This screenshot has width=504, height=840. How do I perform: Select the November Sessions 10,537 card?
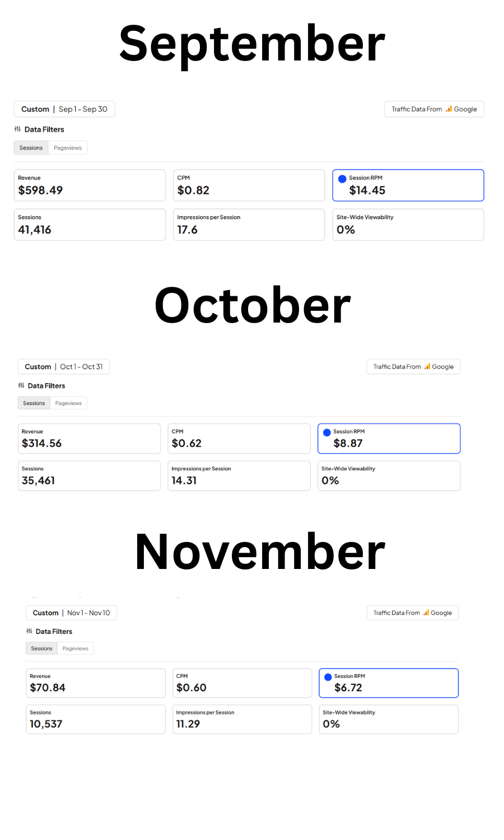coord(96,719)
